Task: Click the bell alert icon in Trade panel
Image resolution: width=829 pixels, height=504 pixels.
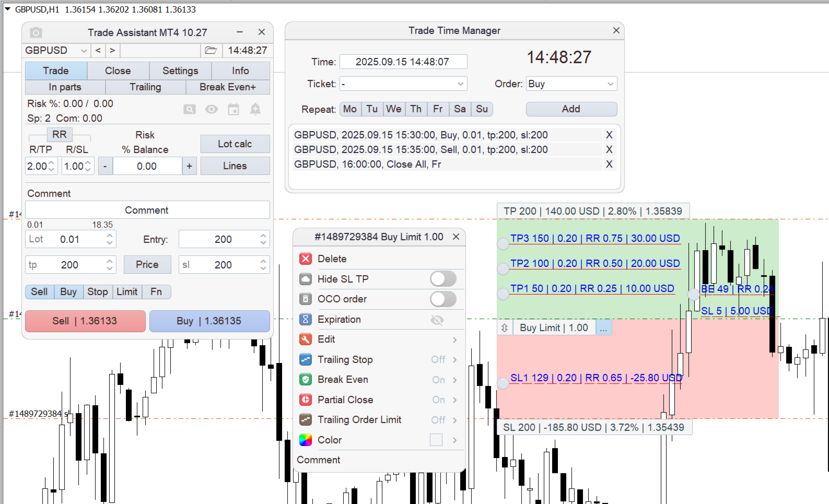Action: click(255, 109)
